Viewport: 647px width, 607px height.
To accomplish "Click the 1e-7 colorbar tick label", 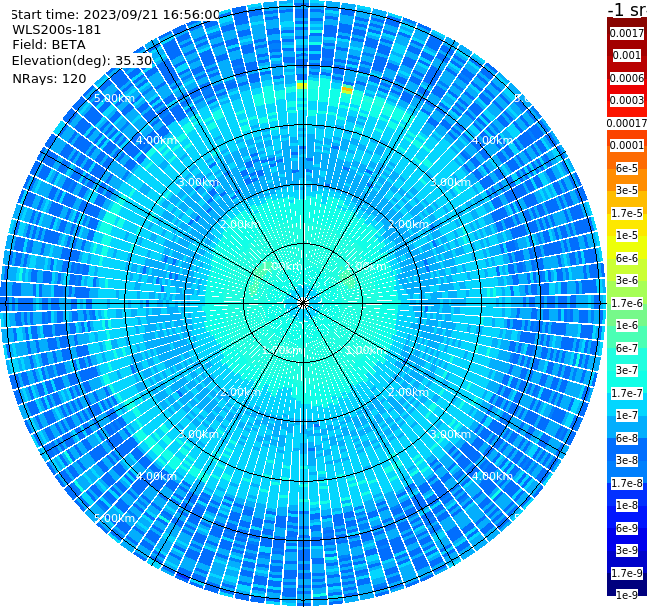I will (x=627, y=415).
